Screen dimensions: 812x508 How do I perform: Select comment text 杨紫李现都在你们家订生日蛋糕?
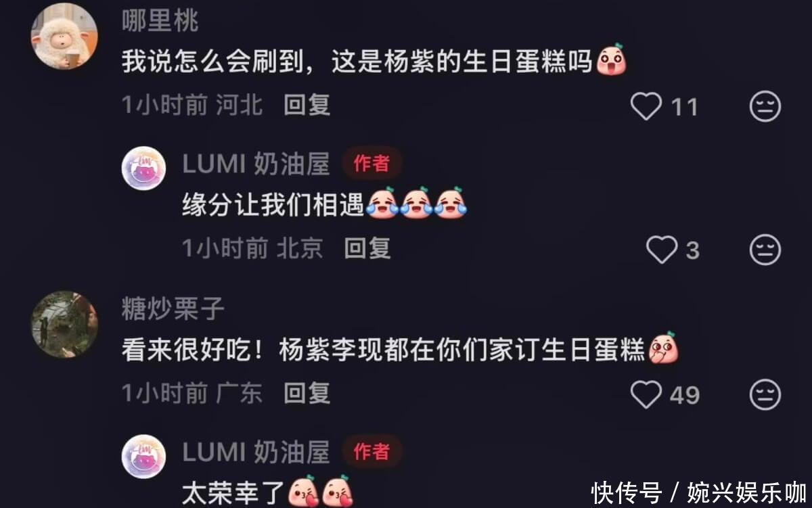[461, 351]
